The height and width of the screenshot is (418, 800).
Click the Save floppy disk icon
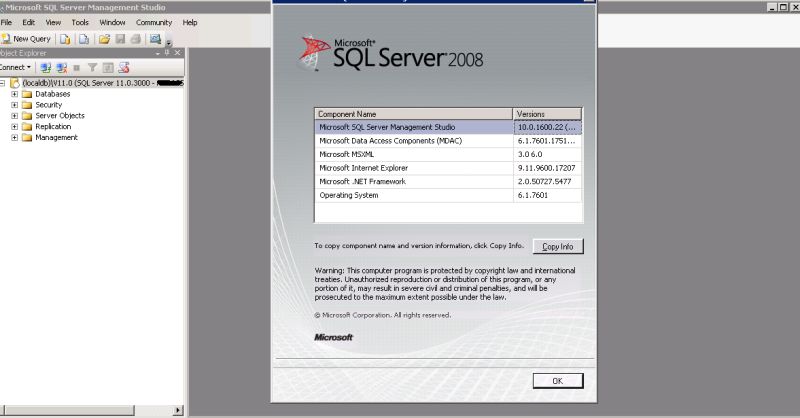(120, 39)
